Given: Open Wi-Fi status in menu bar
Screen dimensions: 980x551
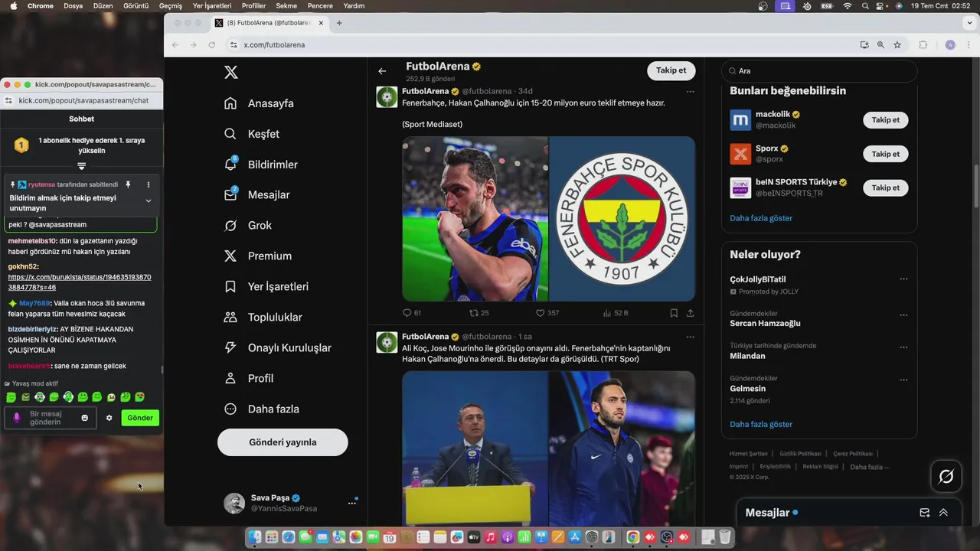Looking at the screenshot, I should (848, 5).
